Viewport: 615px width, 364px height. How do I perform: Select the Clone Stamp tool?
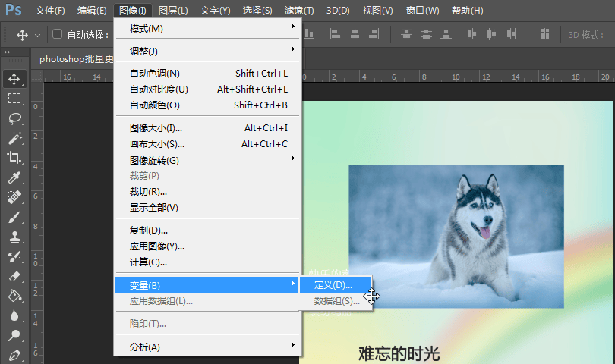(14, 237)
